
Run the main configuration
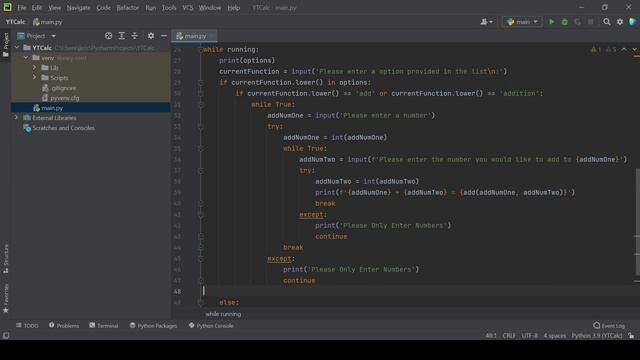click(x=551, y=22)
